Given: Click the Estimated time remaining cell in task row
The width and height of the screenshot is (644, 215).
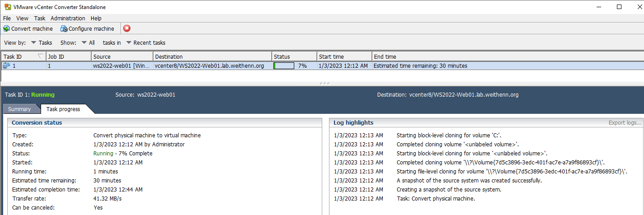Looking at the screenshot, I should (420, 65).
